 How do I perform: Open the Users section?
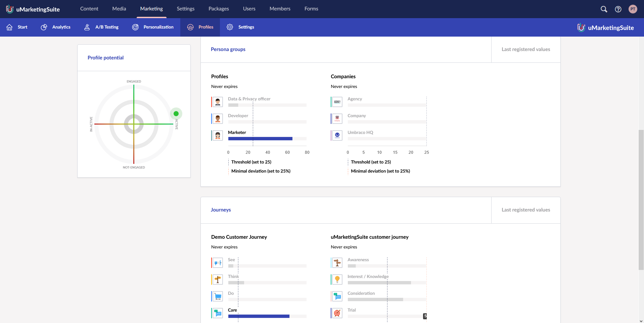[249, 9]
